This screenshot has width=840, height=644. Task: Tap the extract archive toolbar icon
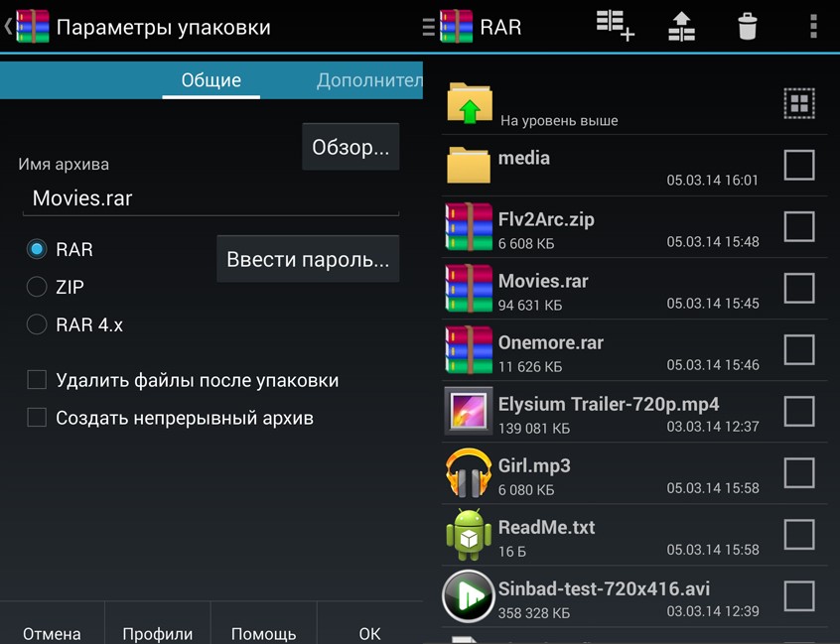[x=681, y=26]
